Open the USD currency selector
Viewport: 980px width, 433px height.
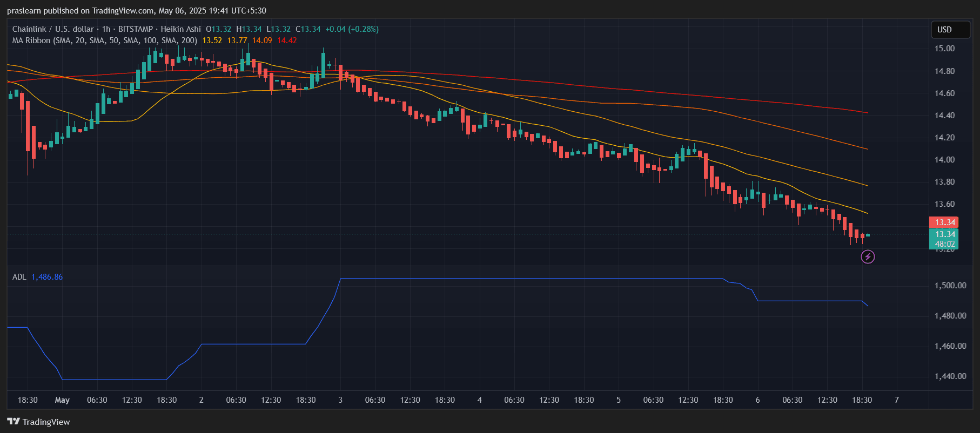(x=950, y=30)
